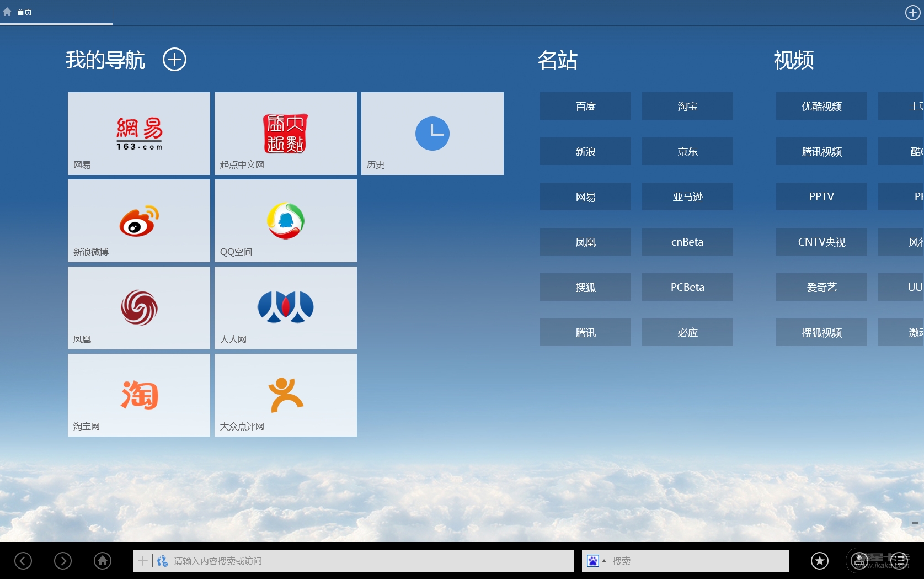Click the 新浪 button under 名站
This screenshot has height=579, width=924.
coord(585,151)
